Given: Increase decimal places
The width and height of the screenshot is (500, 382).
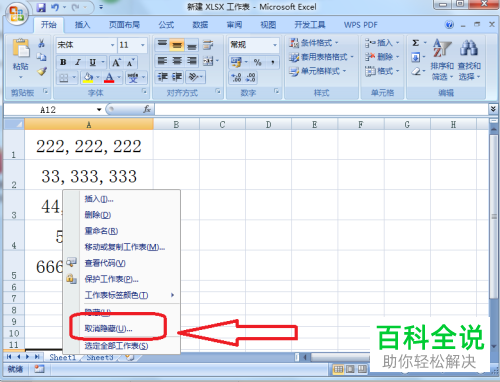Looking at the screenshot, I should click(236, 78).
